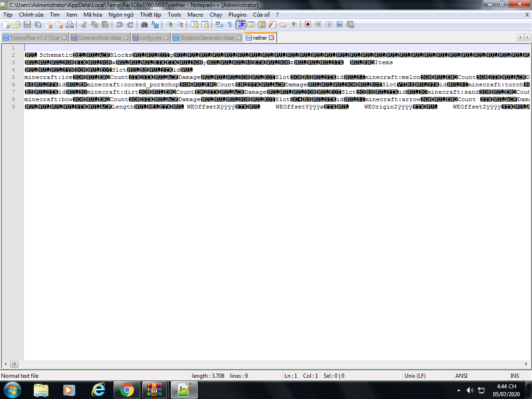Close the CommandSort.class tab
The image size is (532, 399).
click(x=126, y=38)
